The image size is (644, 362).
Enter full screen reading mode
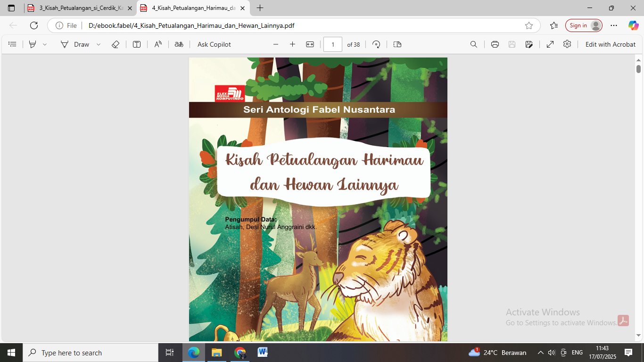pyautogui.click(x=550, y=44)
